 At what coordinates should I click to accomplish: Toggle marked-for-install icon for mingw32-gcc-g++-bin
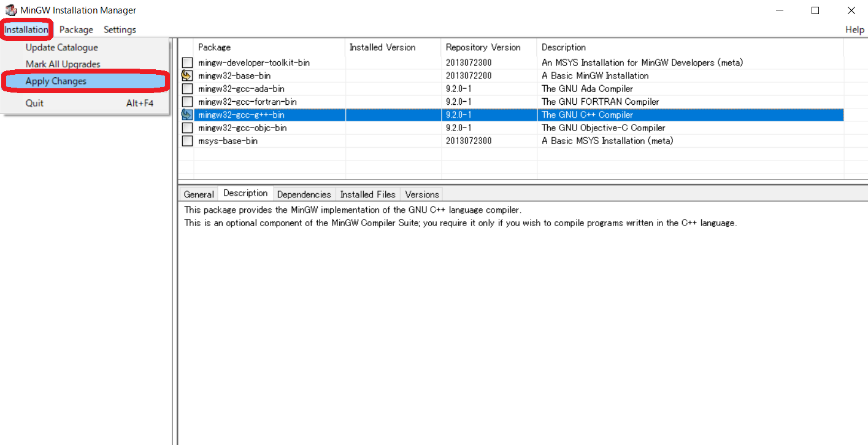(187, 115)
